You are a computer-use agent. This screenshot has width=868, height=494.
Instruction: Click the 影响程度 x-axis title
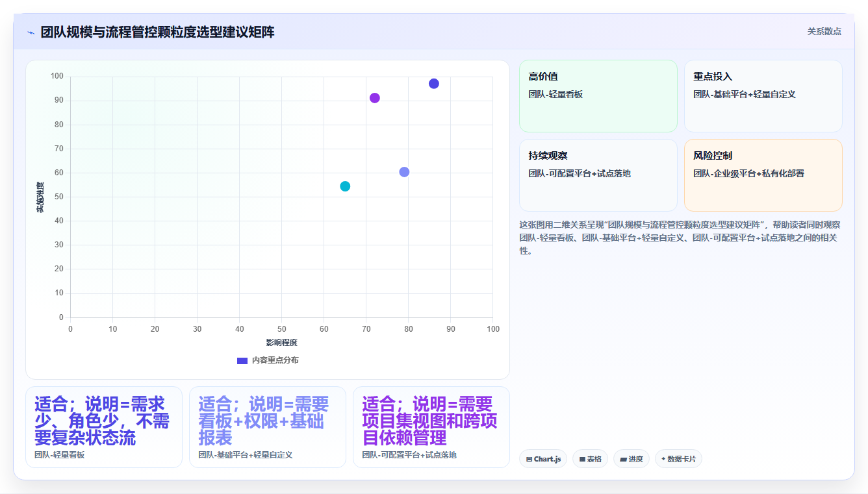281,342
